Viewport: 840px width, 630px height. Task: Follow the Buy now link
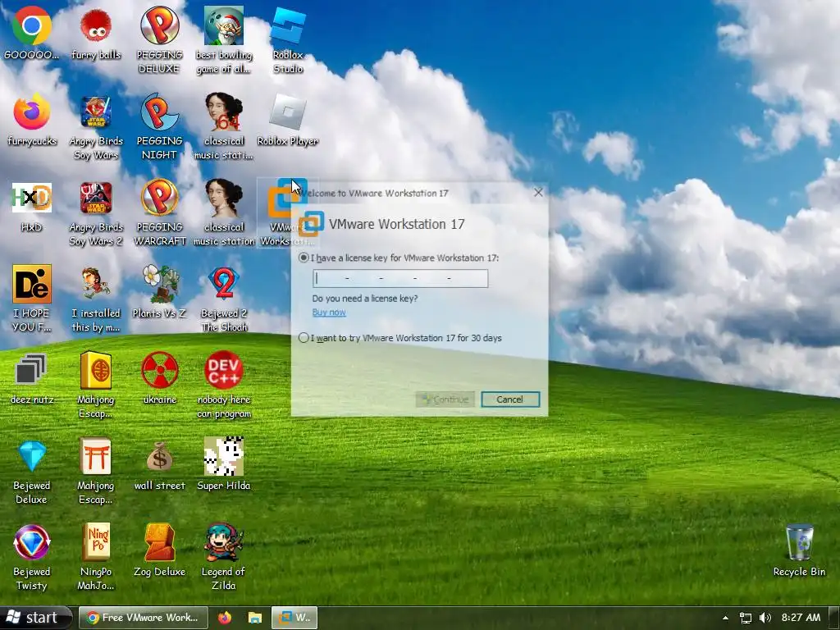[329, 313]
